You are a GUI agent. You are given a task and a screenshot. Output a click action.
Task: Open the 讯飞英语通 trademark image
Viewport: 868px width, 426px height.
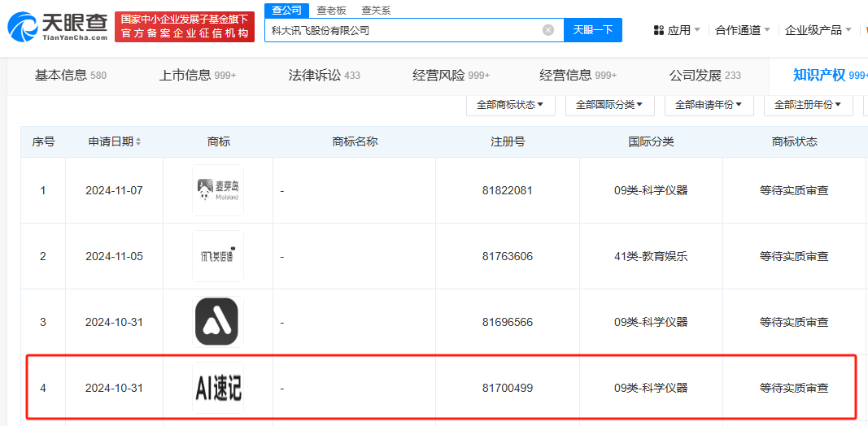coord(217,256)
